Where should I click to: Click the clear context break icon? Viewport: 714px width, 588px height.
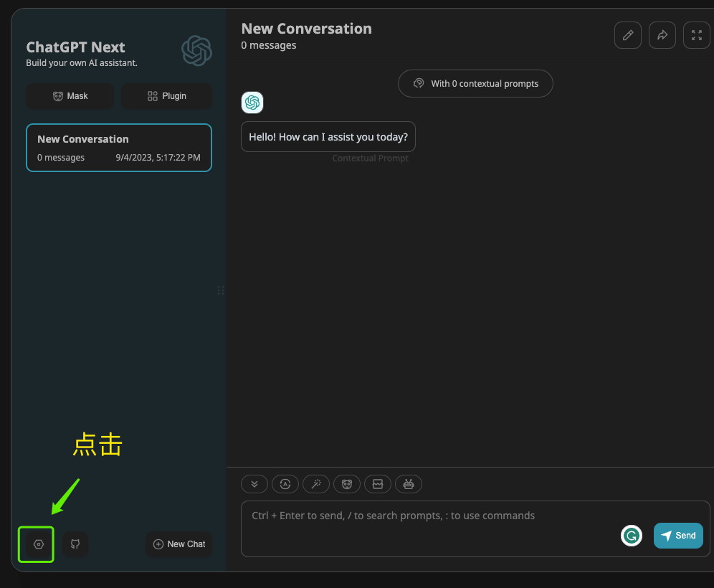378,484
